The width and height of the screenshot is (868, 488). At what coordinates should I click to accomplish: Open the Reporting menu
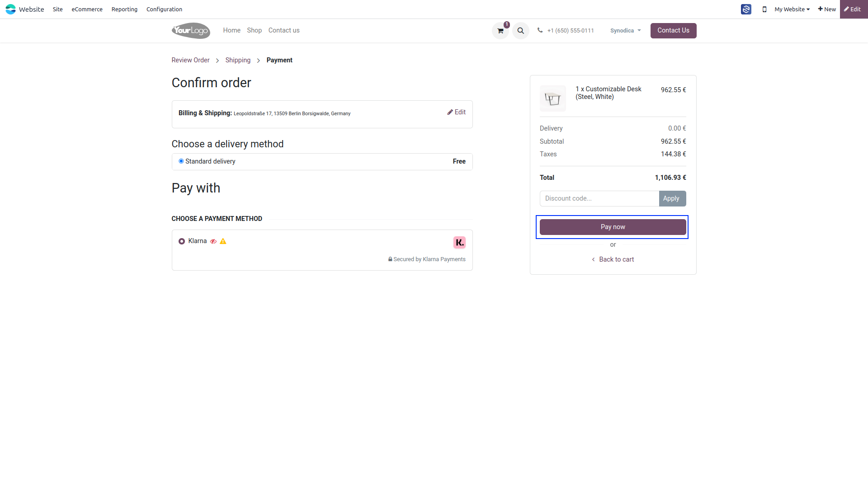coord(124,9)
